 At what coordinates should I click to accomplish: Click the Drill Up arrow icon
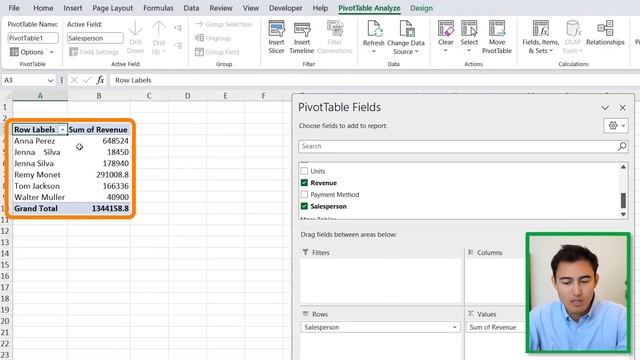tap(158, 29)
